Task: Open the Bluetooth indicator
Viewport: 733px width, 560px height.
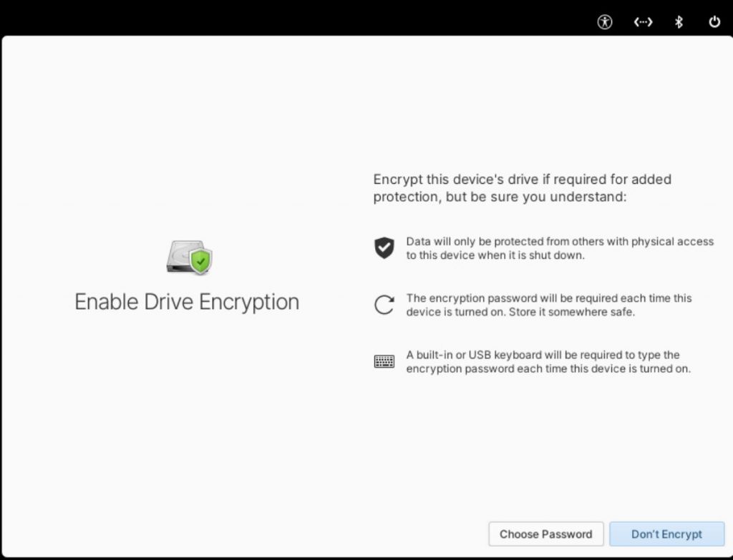Action: (x=679, y=22)
